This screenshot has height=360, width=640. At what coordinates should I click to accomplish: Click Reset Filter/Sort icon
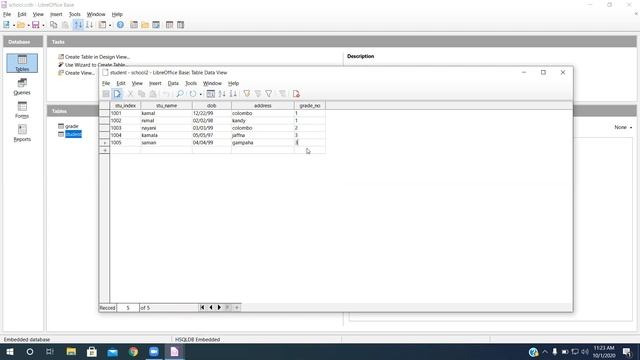coord(282,94)
